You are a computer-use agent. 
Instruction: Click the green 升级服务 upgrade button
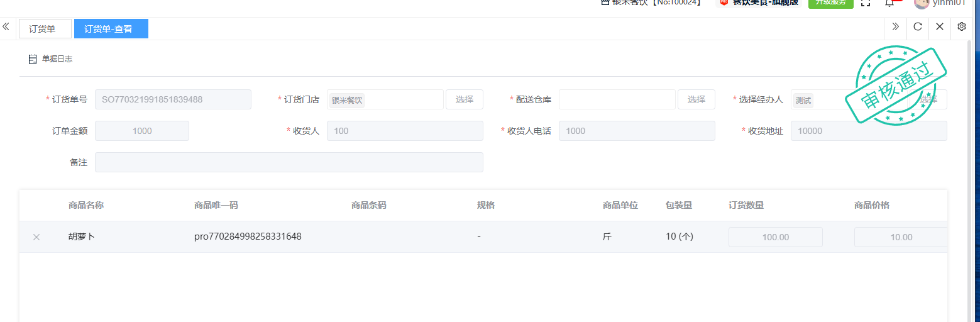tap(830, 3)
